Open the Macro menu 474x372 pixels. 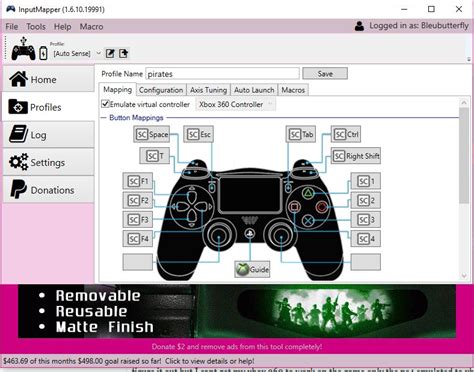tap(91, 27)
